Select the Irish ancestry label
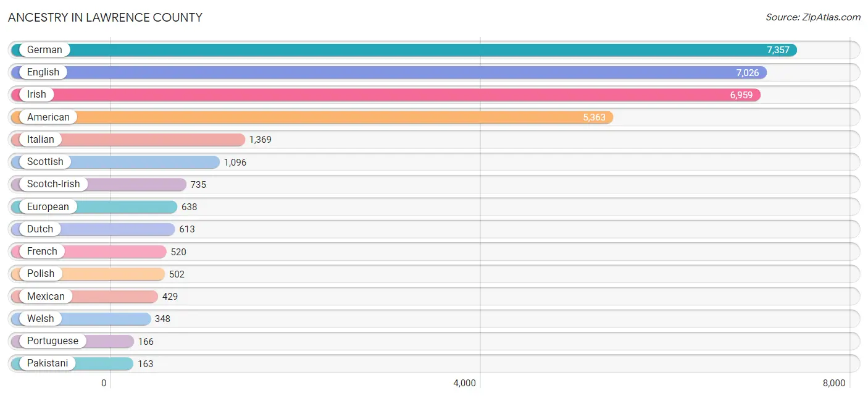This screenshot has width=868, height=398. (36, 95)
